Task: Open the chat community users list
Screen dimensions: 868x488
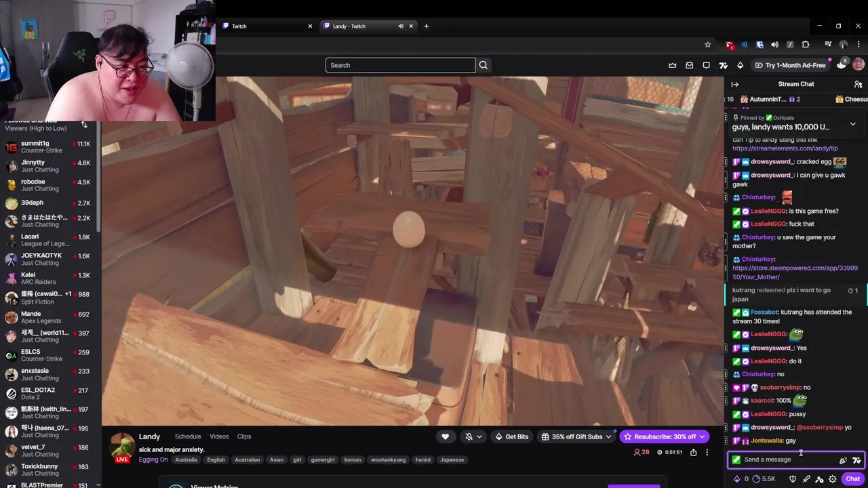Action: coord(858,84)
